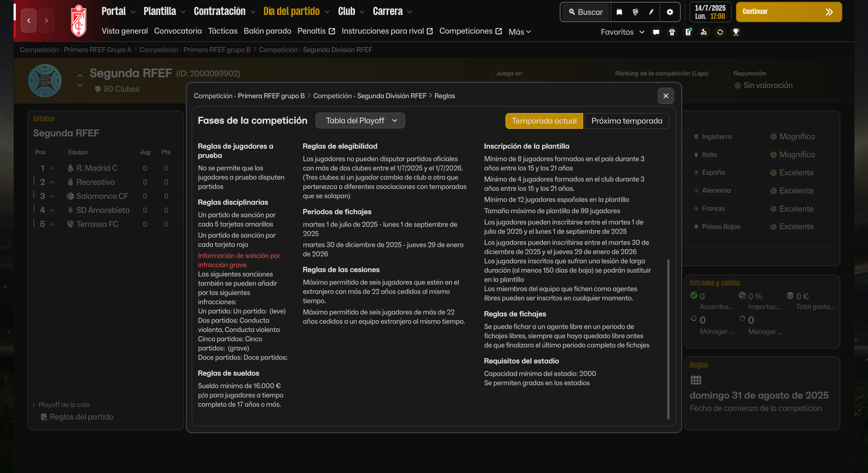
Task: Click the player search shortcut icon
Action: (704, 32)
